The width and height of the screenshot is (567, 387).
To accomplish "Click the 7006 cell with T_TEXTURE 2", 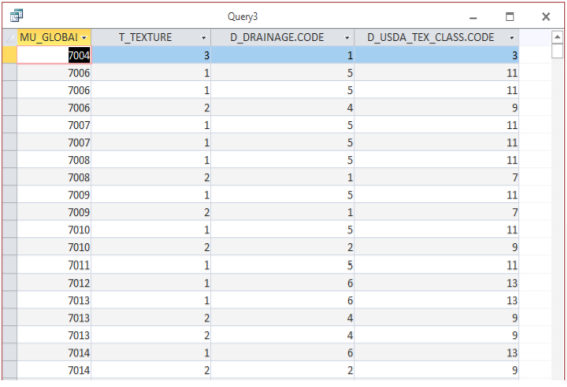I will (54, 108).
